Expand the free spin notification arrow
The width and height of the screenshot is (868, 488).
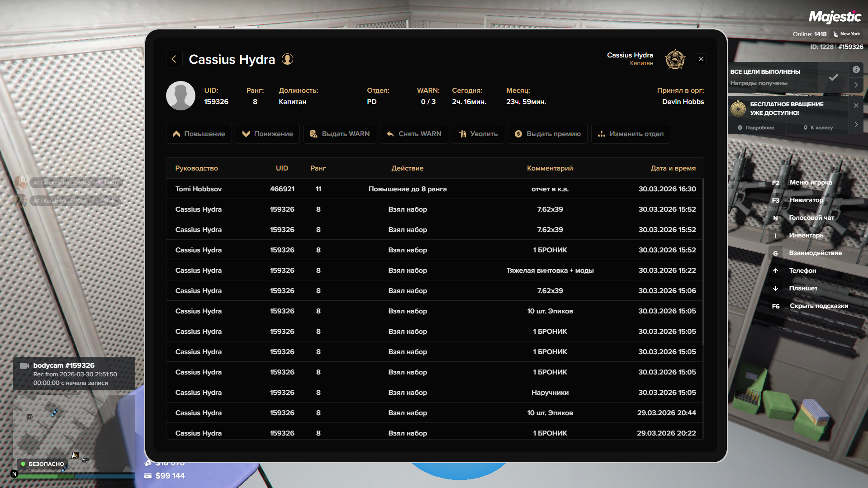click(856, 124)
